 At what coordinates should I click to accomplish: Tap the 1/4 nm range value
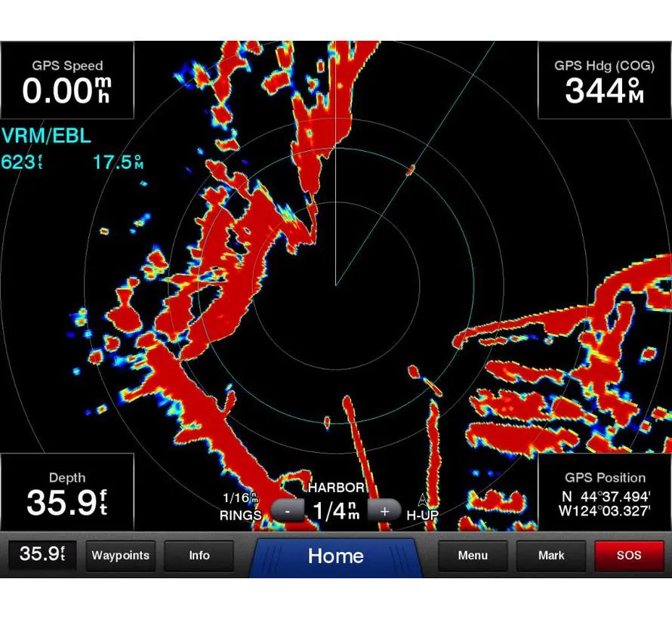click(x=336, y=510)
